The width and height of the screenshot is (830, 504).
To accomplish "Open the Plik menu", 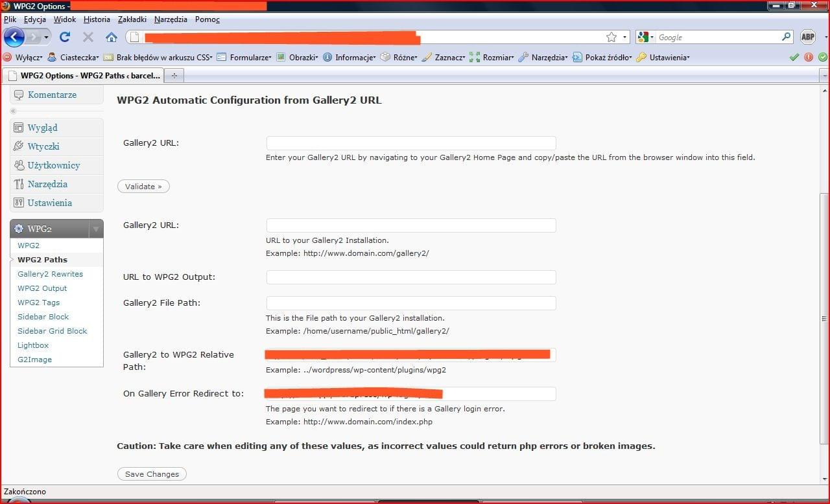I will click(x=10, y=19).
